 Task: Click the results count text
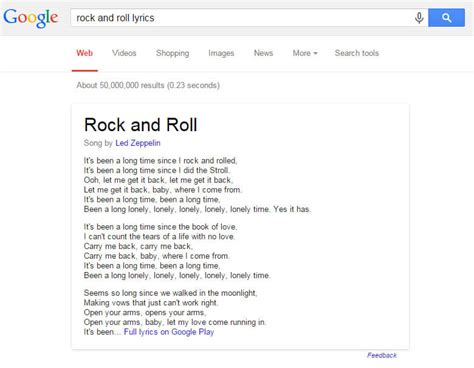point(148,85)
